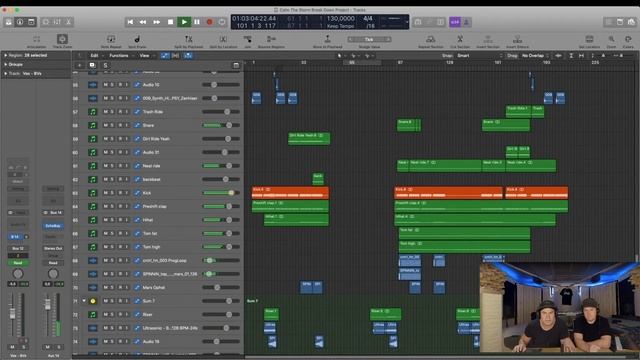
Task: Open the Snap mode dropdown showing Smart
Action: click(480, 56)
